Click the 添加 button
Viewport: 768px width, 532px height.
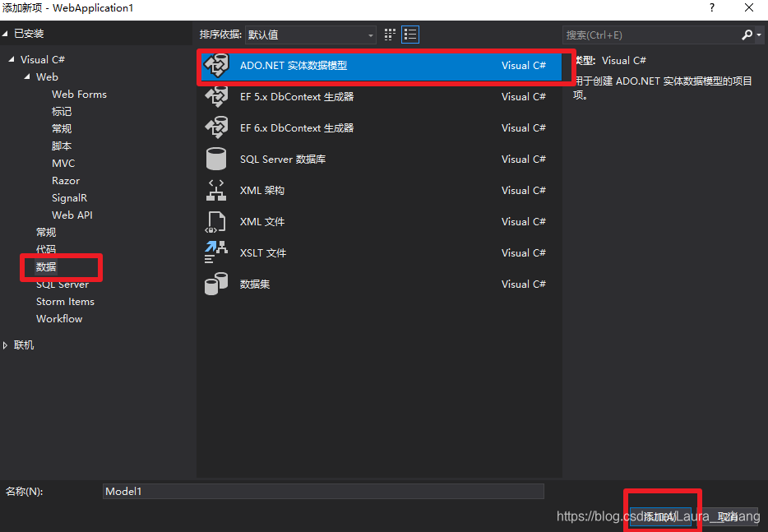[x=660, y=517]
